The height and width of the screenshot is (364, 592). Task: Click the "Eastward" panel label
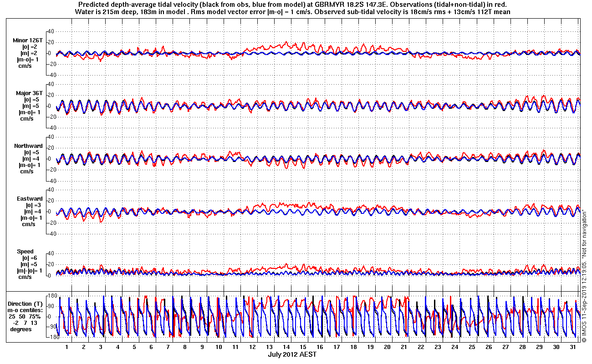pyautogui.click(x=30, y=199)
